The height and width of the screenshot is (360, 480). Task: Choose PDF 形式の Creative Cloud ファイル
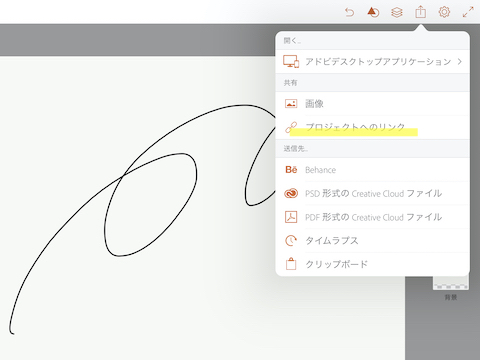[x=373, y=217]
